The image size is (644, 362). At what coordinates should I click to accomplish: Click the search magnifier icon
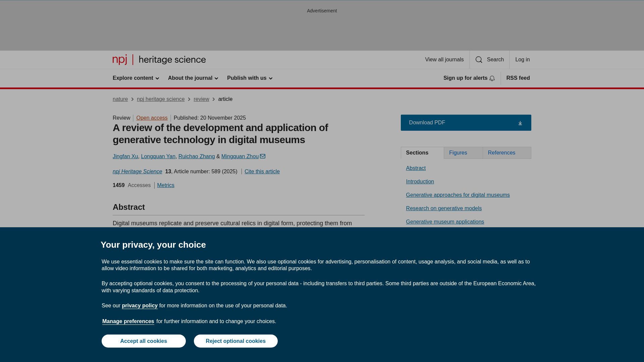(x=479, y=60)
